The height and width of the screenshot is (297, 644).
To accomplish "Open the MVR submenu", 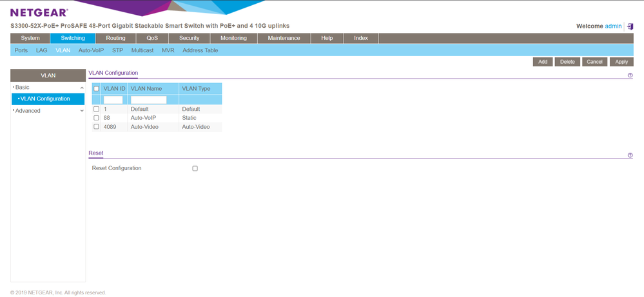I will click(168, 50).
